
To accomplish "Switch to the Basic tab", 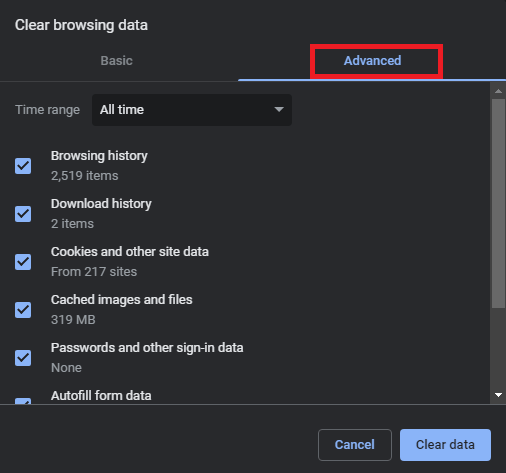I will 117,61.
